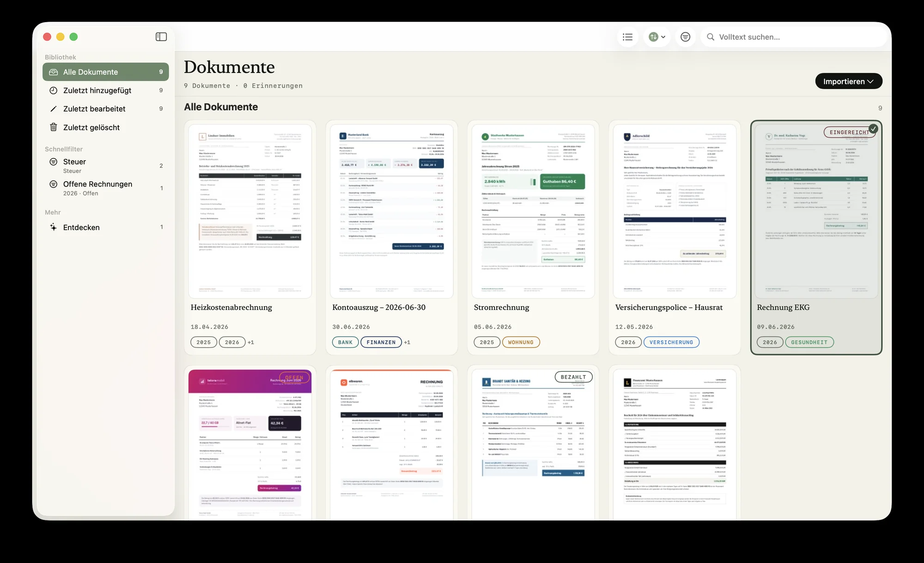This screenshot has height=563, width=924.
Task: Switch to list view icon
Action: point(627,37)
